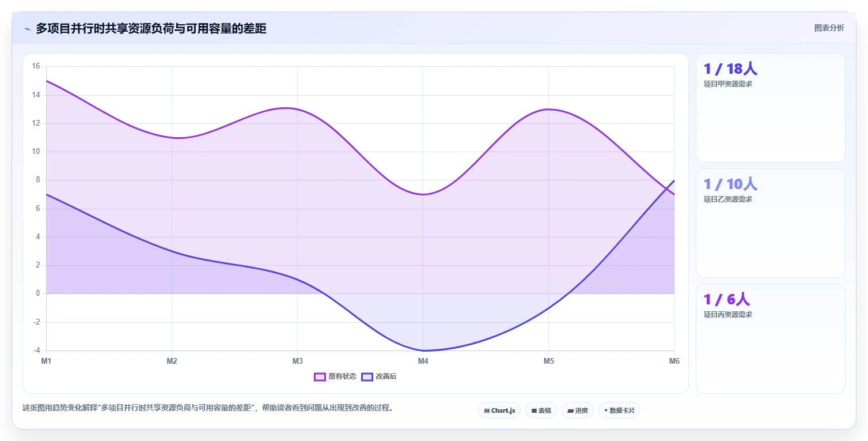Click the M2 x-axis label
Screen dimensions: 868x441
(x=172, y=361)
